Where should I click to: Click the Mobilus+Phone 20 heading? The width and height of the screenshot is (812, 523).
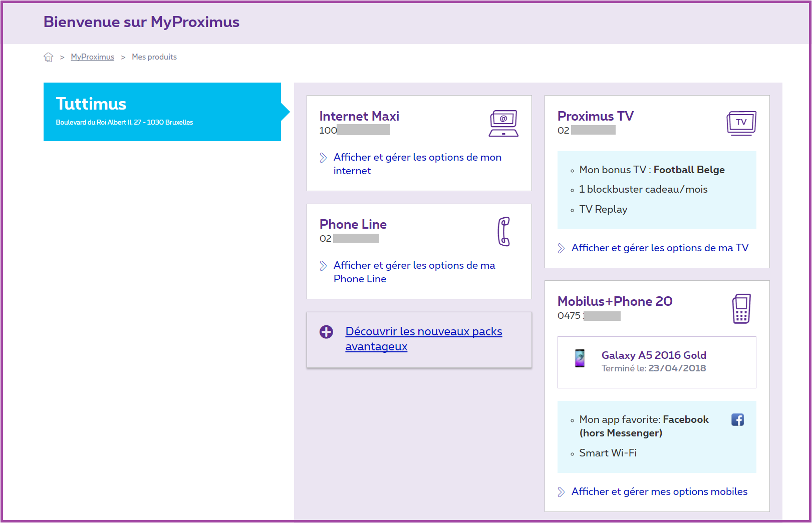pyautogui.click(x=615, y=301)
